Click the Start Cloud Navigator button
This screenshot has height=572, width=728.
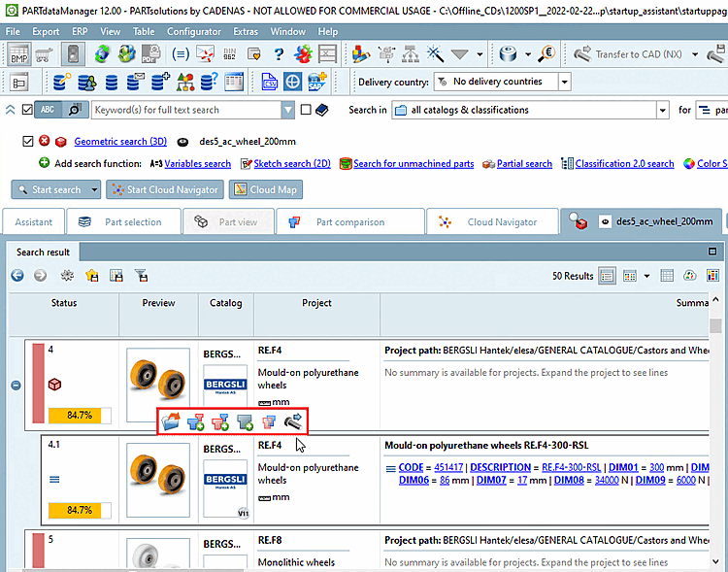pyautogui.click(x=165, y=189)
